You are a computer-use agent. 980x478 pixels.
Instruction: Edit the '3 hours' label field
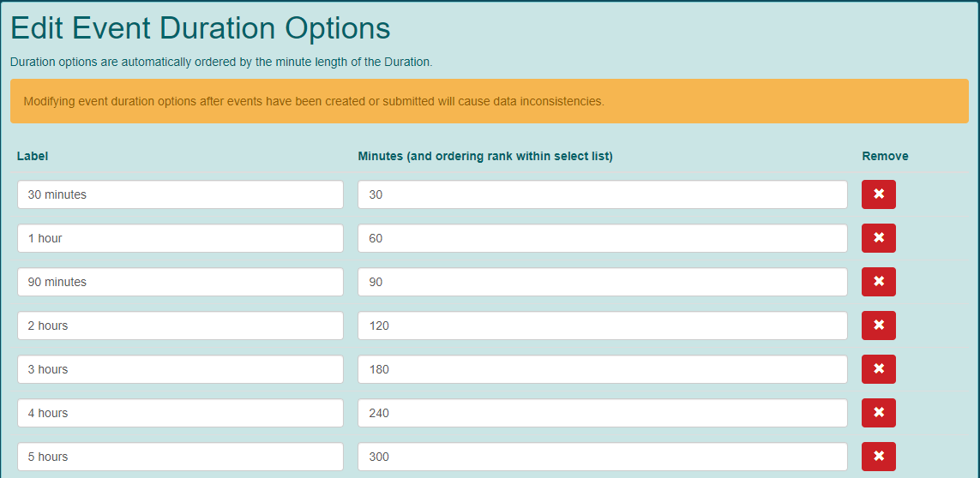pyautogui.click(x=180, y=369)
